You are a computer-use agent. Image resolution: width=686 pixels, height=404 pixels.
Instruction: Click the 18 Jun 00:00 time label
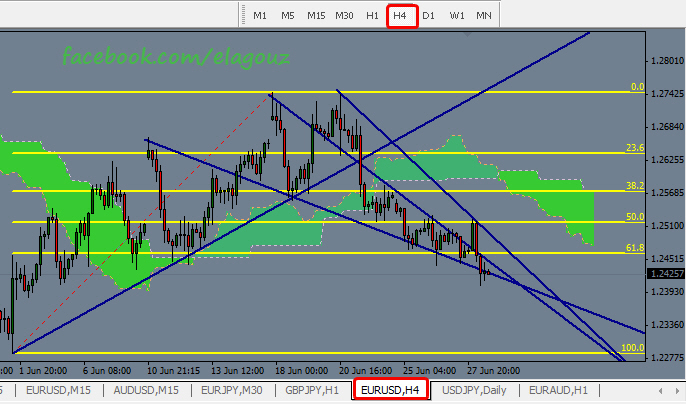click(301, 371)
